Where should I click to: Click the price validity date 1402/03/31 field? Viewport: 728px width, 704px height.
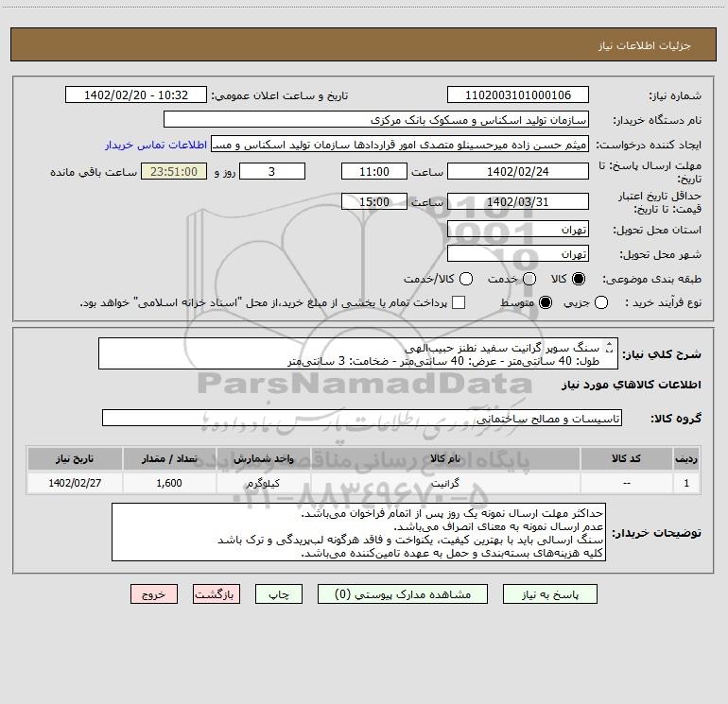click(518, 201)
